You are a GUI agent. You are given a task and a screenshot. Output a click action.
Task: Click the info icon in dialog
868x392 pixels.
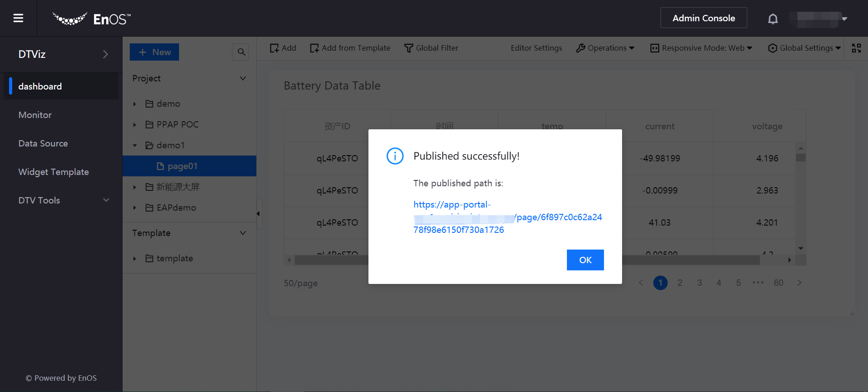[395, 156]
